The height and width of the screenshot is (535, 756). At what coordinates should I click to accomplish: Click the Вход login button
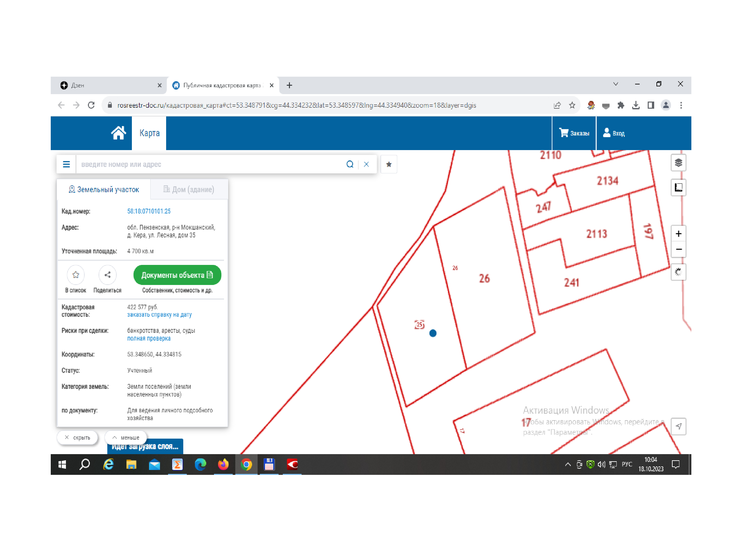coord(614,133)
